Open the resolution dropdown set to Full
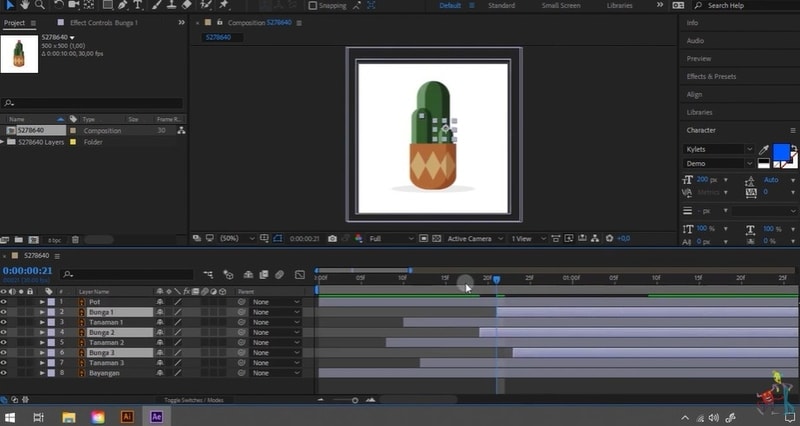Viewport: 800px width, 426px height. (x=390, y=239)
